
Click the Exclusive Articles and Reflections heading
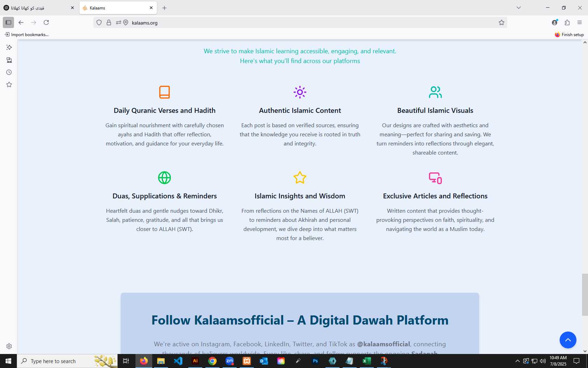tap(435, 196)
